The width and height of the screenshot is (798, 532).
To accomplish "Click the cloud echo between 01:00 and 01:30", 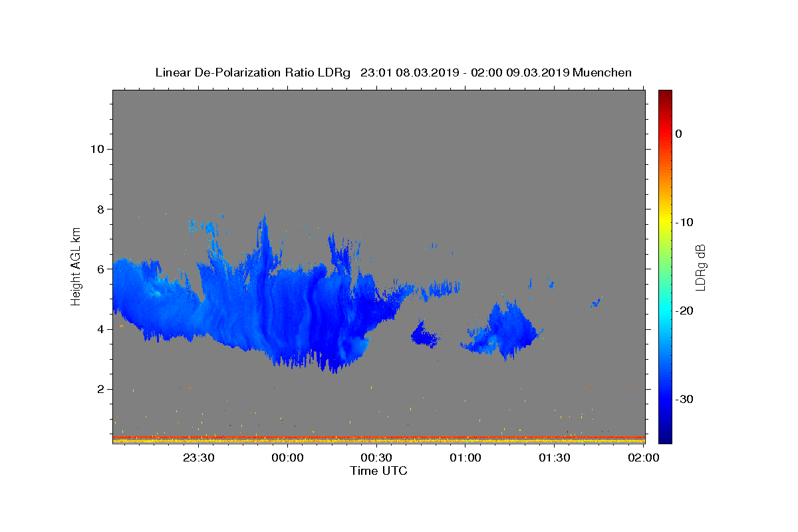I will (x=503, y=331).
